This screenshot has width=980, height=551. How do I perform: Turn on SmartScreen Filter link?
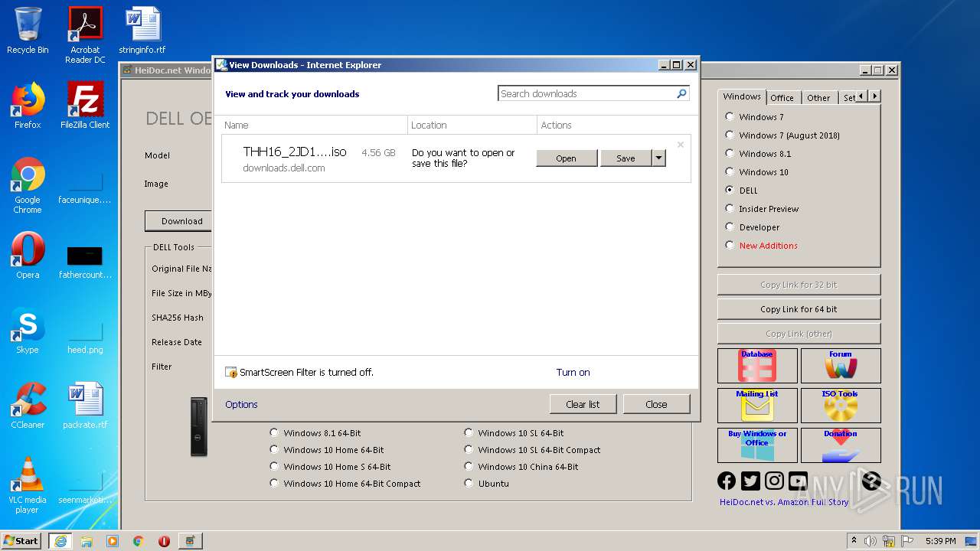click(573, 373)
